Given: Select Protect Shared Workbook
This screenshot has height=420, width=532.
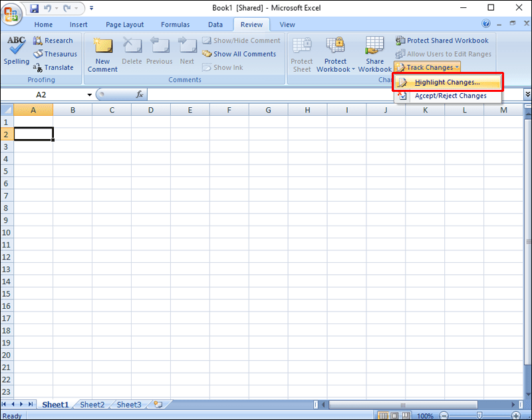Looking at the screenshot, I should (442, 41).
